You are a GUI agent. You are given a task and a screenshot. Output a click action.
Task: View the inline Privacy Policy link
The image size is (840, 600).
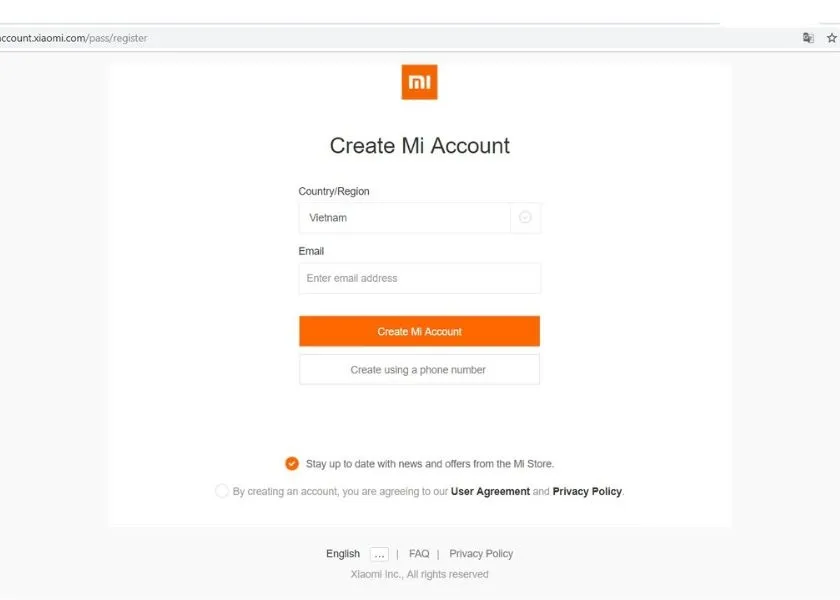(587, 491)
